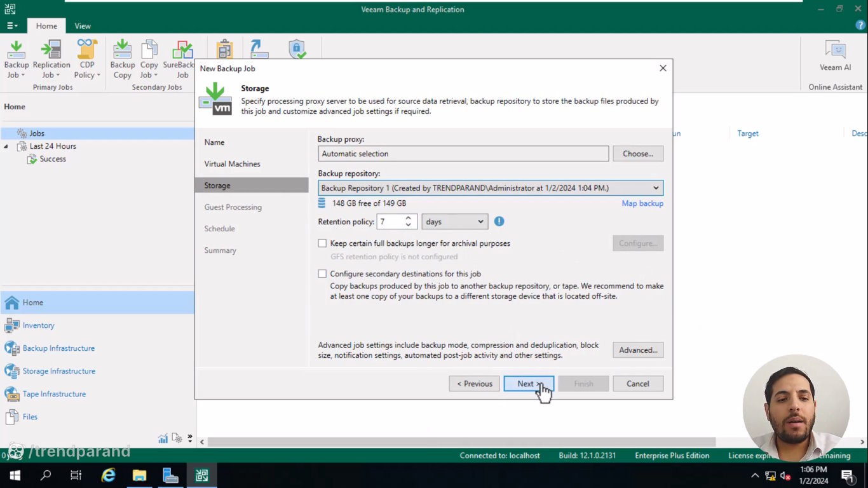Click the Target column header
This screenshot has width=868, height=488.
click(x=748, y=133)
